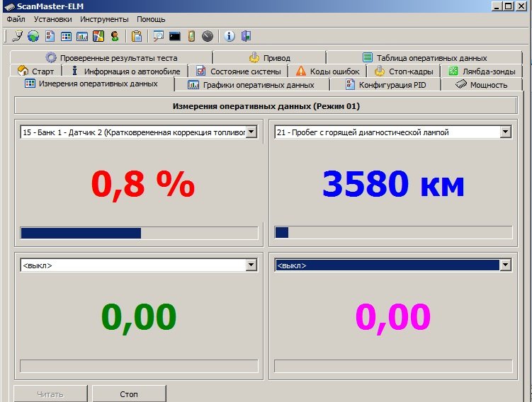Open the clipboard report toolbar icon
The width and height of the screenshot is (532, 402).
tap(137, 36)
